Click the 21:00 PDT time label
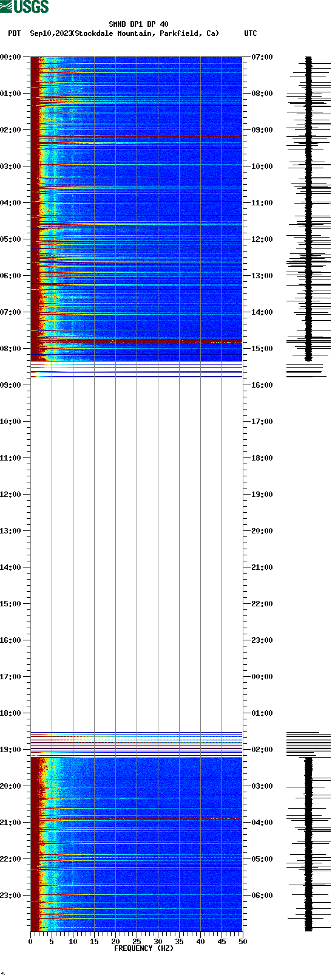The height and width of the screenshot is (980, 335). (10, 823)
